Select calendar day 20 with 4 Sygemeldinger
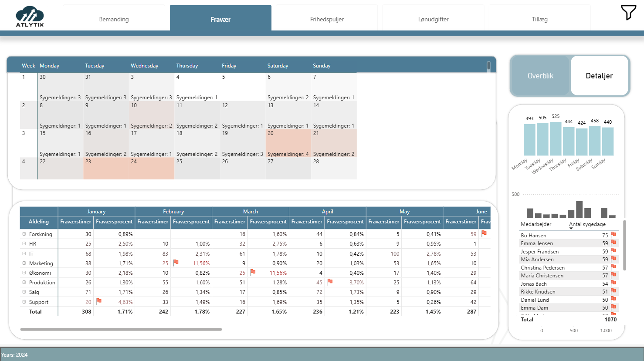Screen dimensions: 644x361 (x=288, y=143)
